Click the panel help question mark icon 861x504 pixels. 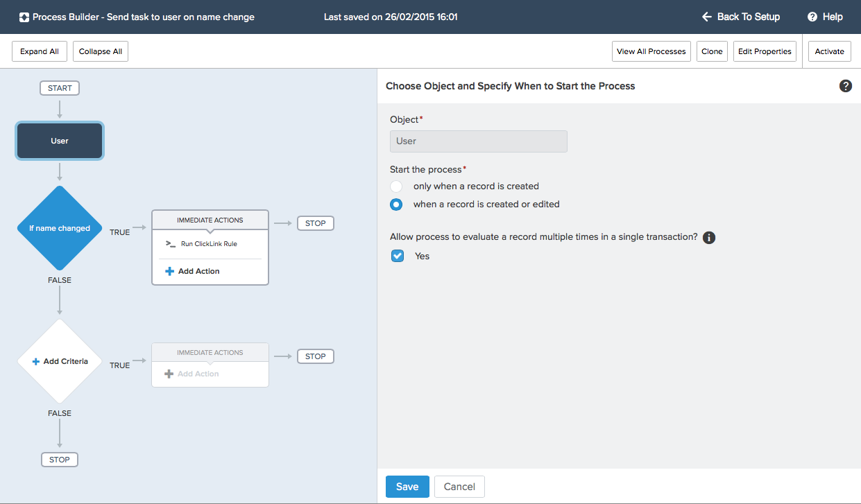pos(845,86)
